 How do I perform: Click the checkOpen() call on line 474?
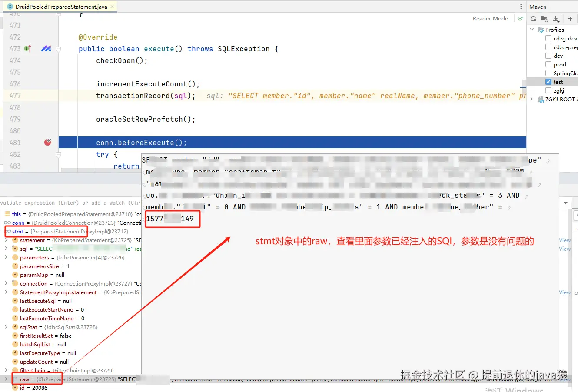(x=122, y=60)
